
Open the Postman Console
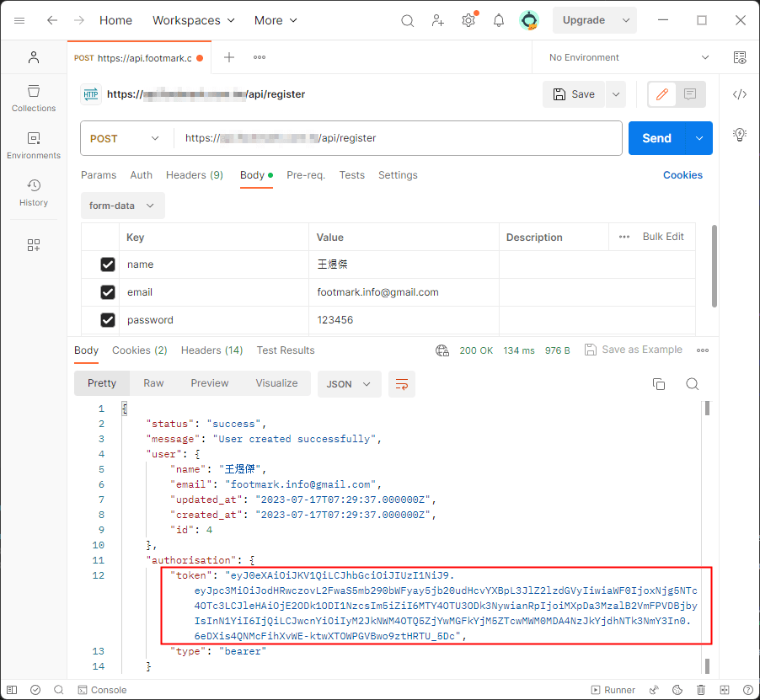(x=102, y=689)
